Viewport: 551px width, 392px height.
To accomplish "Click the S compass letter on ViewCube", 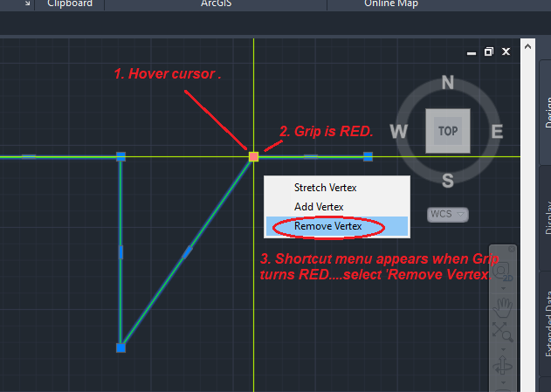I will [x=448, y=181].
